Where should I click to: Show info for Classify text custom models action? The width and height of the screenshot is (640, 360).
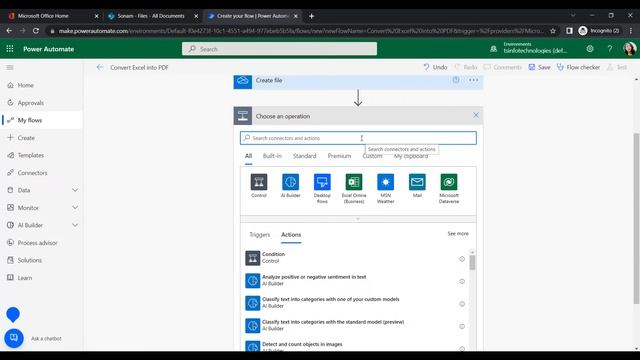pos(462,304)
